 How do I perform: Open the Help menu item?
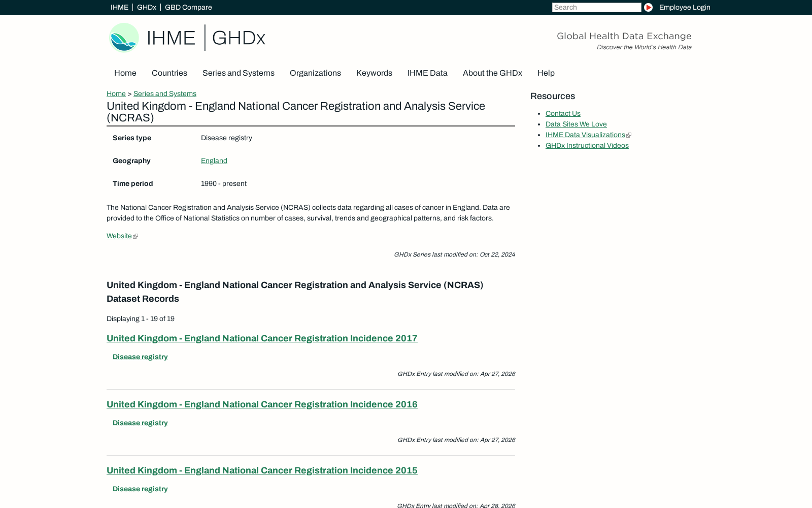(x=546, y=73)
